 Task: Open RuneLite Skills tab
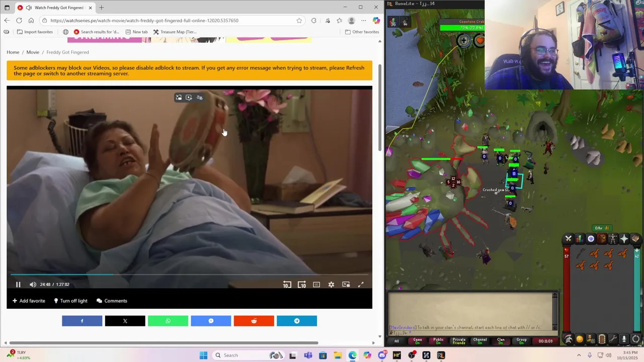580,239
